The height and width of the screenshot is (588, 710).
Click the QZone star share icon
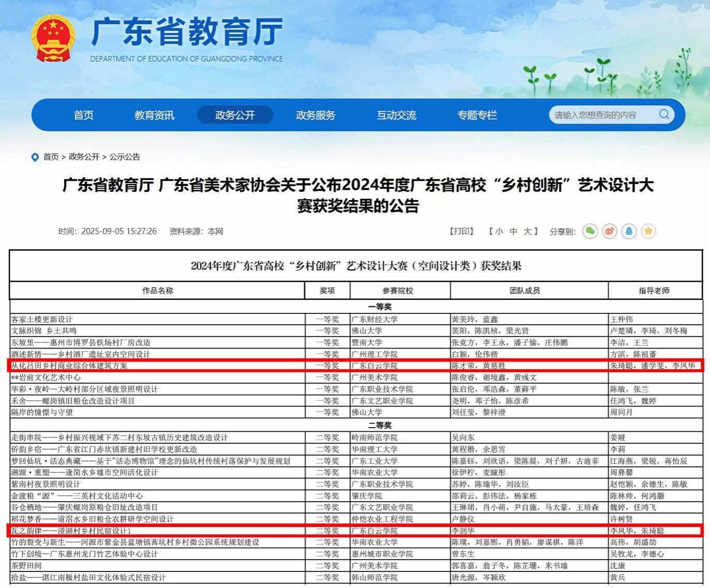pyautogui.click(x=648, y=231)
